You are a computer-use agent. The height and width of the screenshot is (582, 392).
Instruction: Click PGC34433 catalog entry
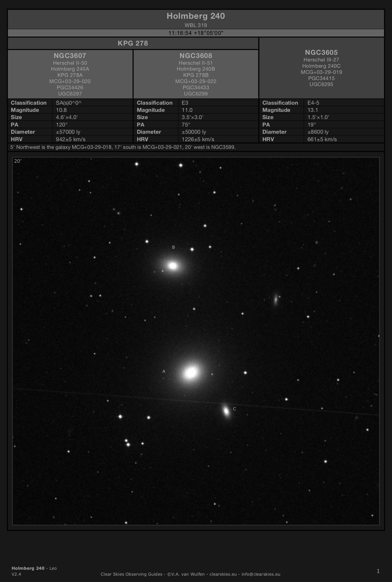196,87
